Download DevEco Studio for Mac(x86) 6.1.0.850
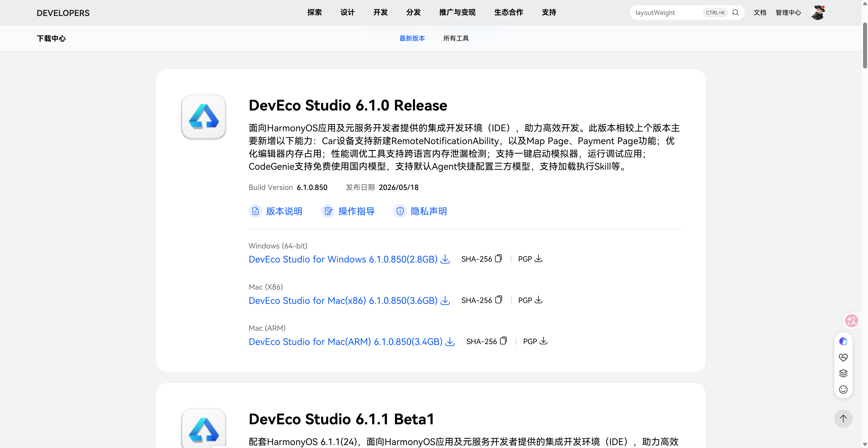Screen dimensions: 868x448 click(343, 300)
